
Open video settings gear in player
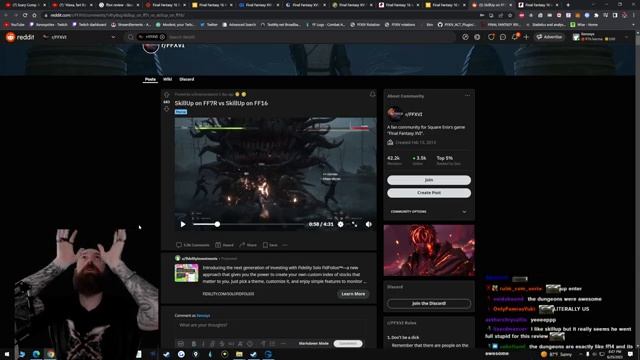click(x=340, y=224)
